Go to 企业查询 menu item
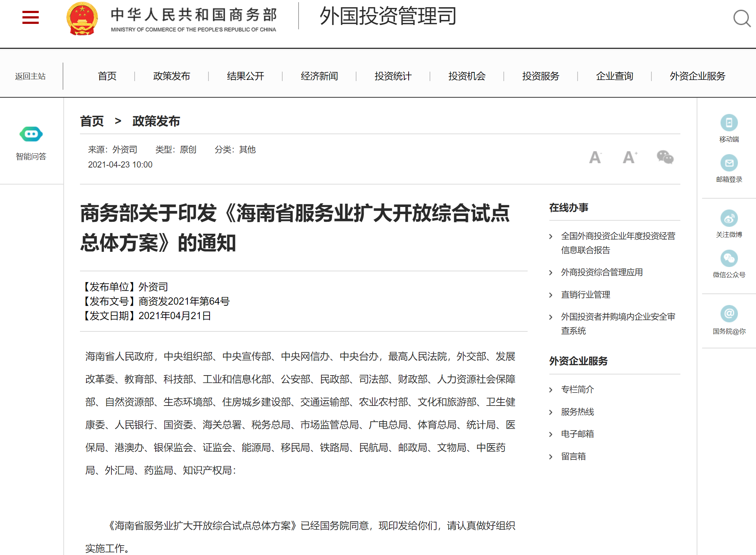 pyautogui.click(x=614, y=76)
